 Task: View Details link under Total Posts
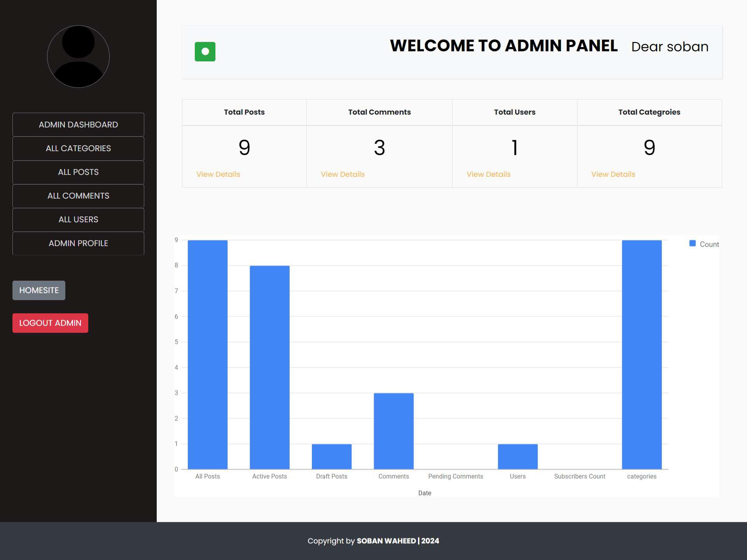pos(218,174)
